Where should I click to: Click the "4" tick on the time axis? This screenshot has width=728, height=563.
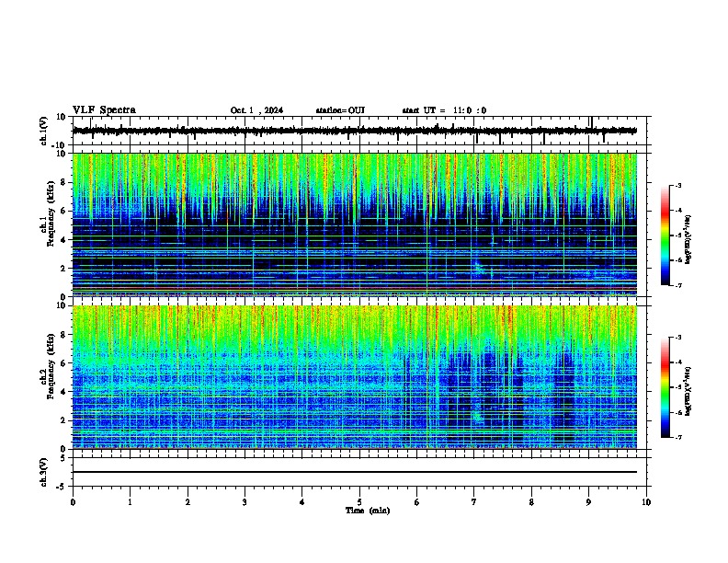[302, 502]
